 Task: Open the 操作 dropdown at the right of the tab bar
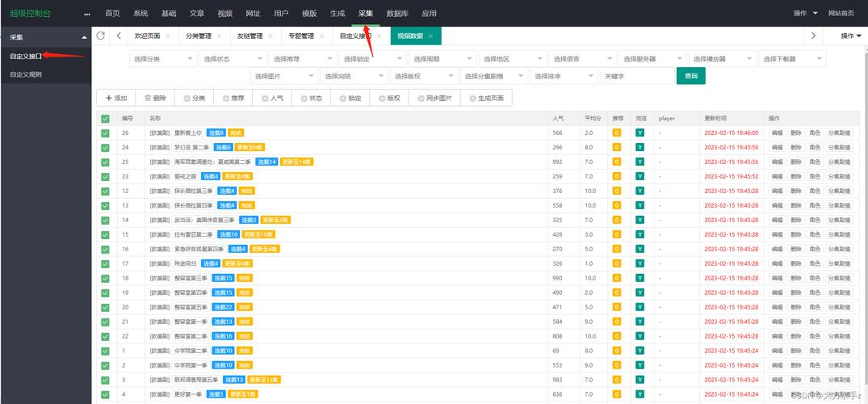851,36
